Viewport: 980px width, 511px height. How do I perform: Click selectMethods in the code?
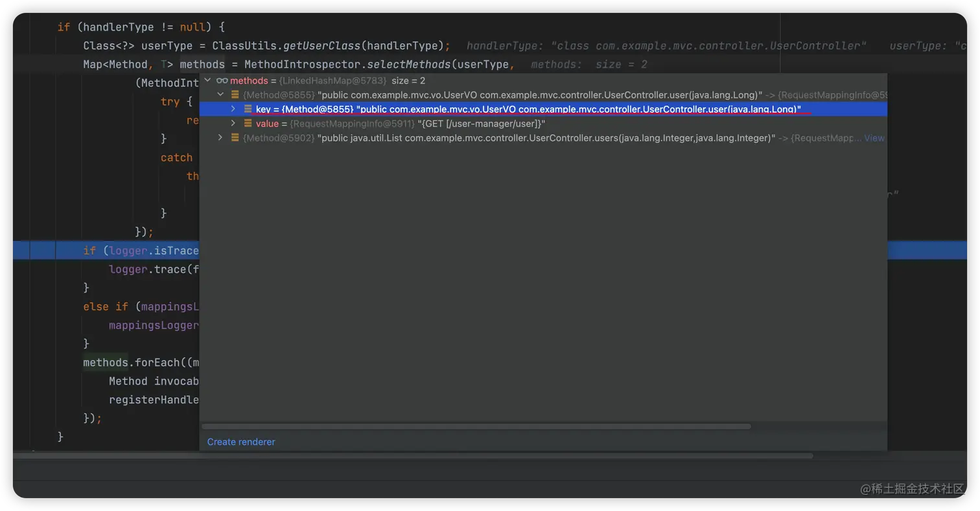click(409, 64)
